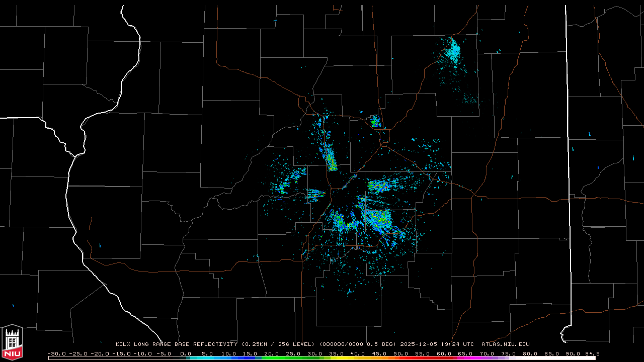This screenshot has height=362, width=644.
Task: Click the 2025-12-05 19:24 UTC timestamp
Action: coord(437,344)
